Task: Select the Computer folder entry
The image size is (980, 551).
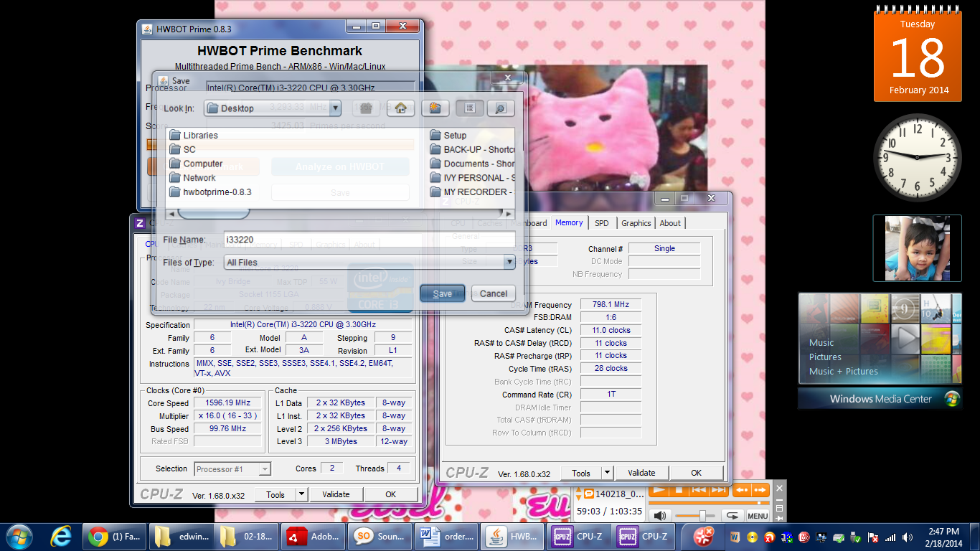Action: [196, 164]
